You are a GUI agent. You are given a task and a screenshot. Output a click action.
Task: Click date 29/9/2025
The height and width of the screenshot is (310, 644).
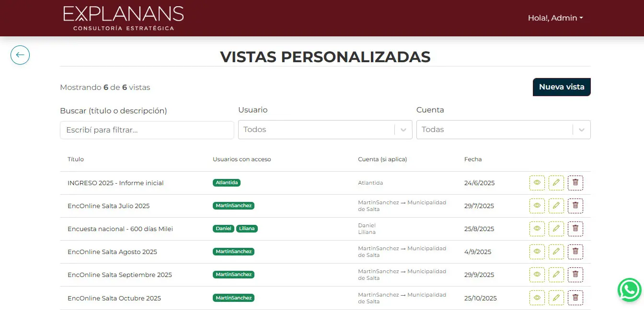pyautogui.click(x=479, y=275)
